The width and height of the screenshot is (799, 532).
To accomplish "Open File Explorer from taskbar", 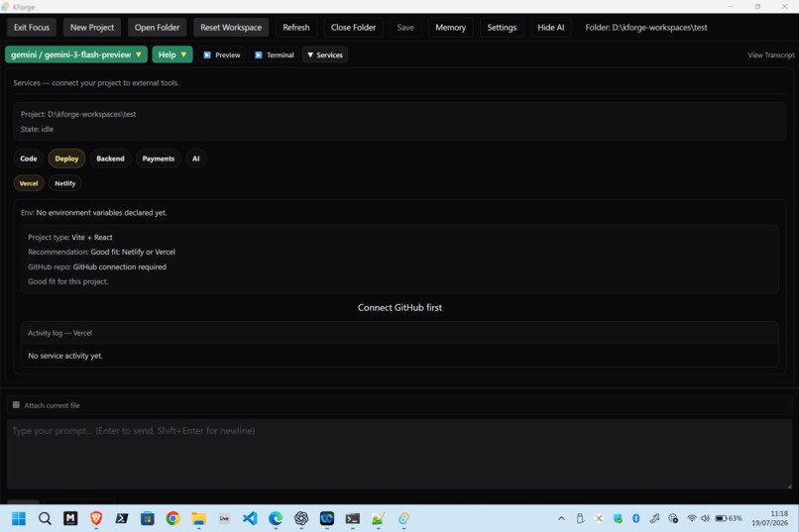I will tap(198, 518).
